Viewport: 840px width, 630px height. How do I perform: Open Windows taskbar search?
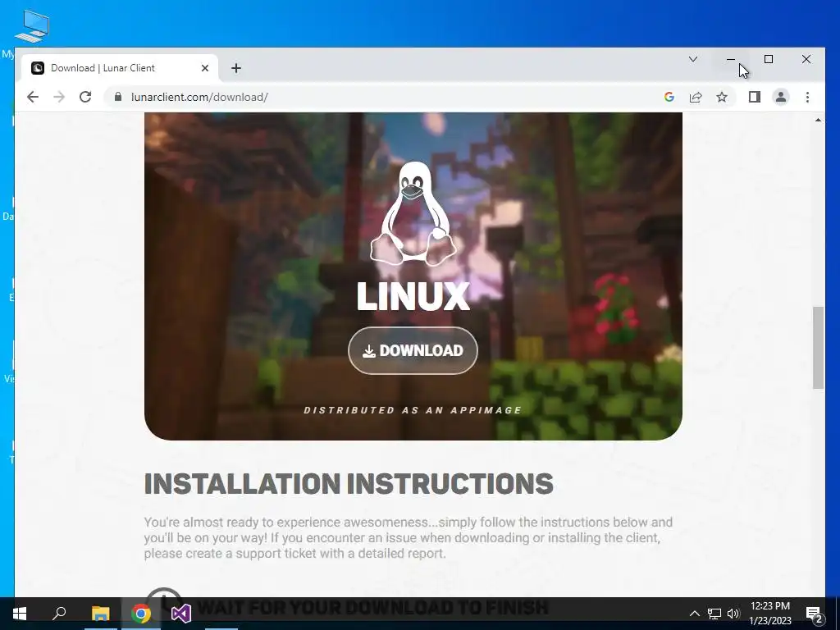tap(59, 614)
